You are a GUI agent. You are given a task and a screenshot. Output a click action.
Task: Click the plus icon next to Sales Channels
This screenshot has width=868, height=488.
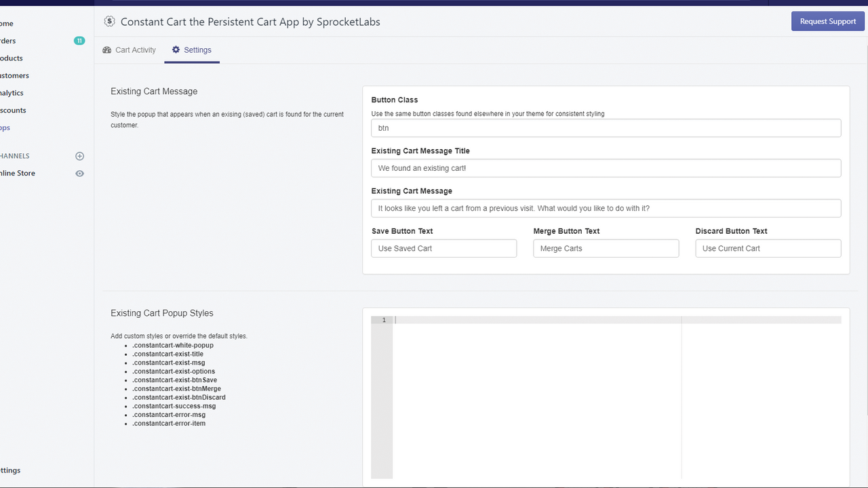(79, 155)
